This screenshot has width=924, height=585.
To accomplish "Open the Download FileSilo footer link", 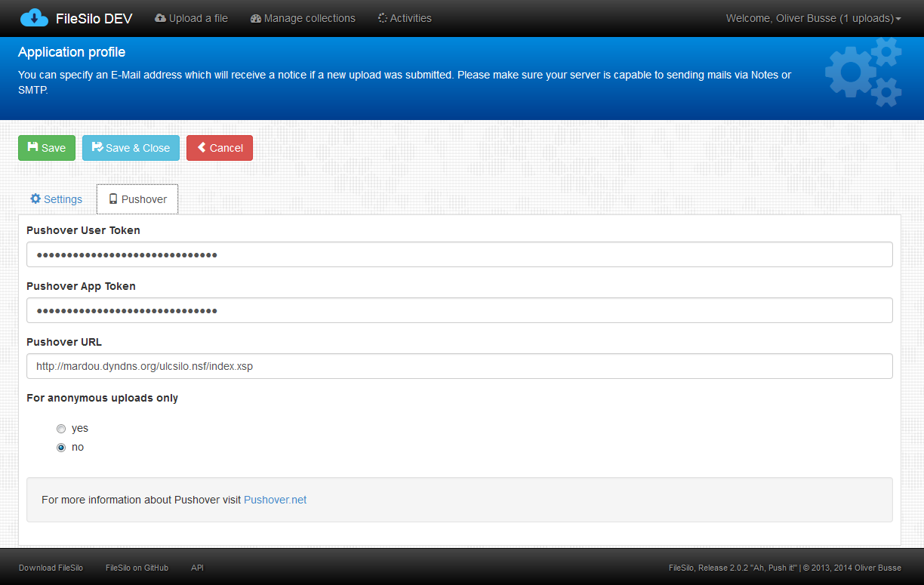I will pos(51,568).
